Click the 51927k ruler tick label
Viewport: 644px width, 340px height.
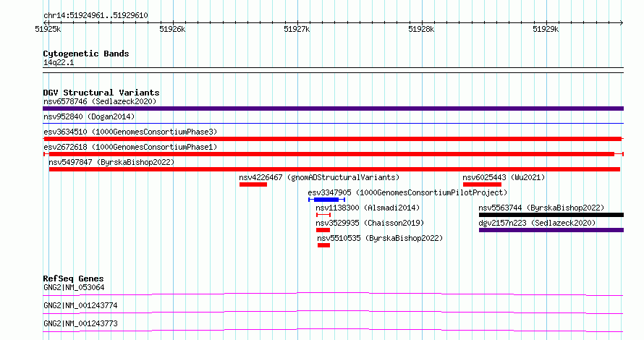click(x=297, y=29)
